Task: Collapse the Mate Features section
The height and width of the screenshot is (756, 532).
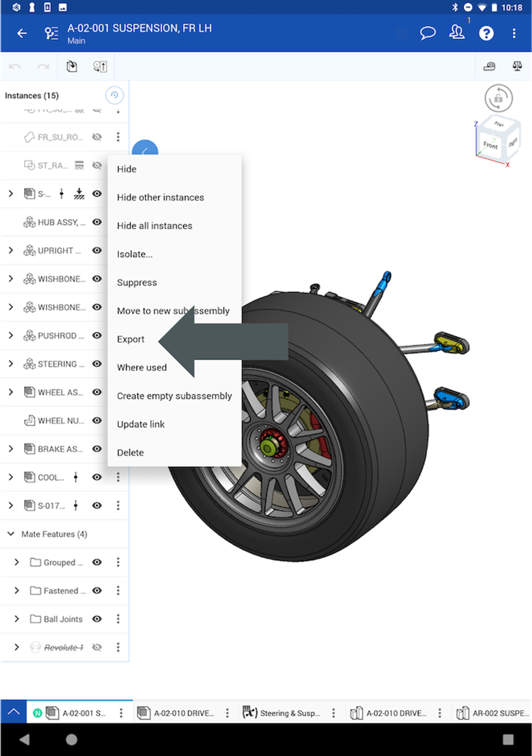Action: click(x=11, y=534)
